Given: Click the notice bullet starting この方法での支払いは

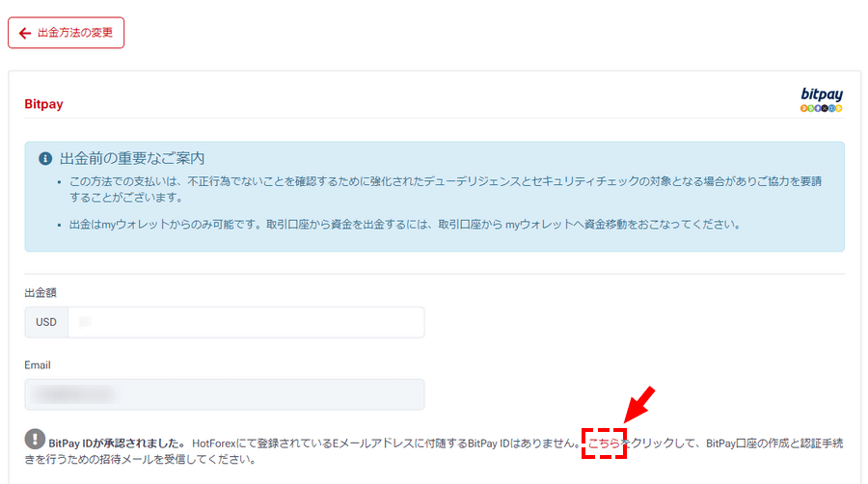Looking at the screenshot, I should point(445,189).
